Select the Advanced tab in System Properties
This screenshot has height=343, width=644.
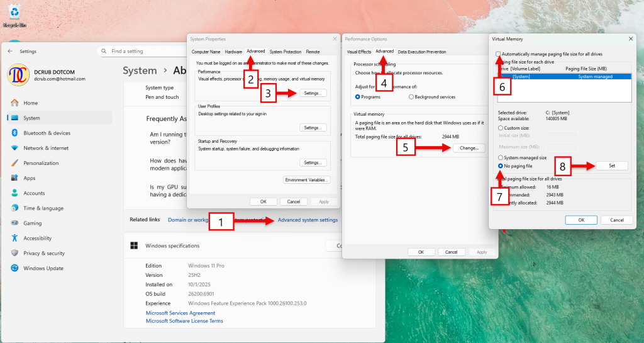point(255,52)
